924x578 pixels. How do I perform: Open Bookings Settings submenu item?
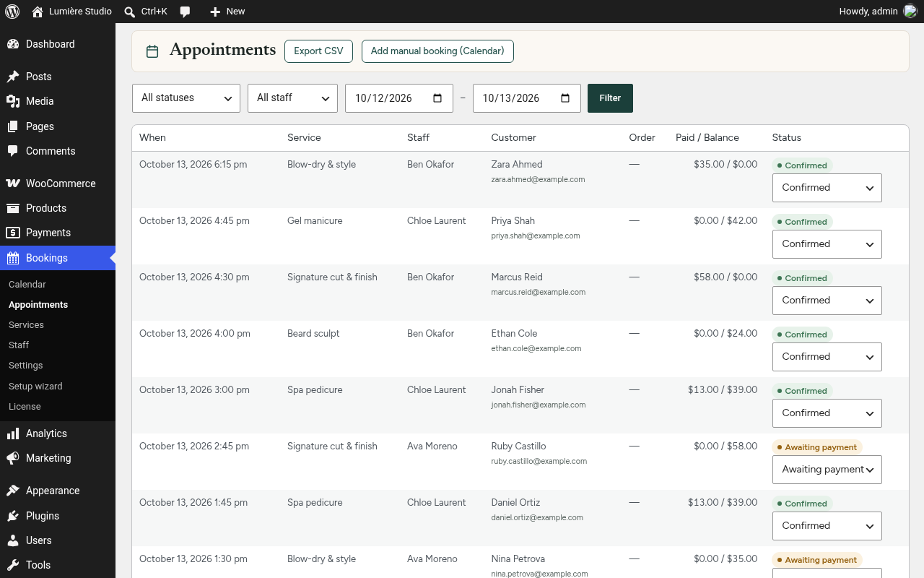click(x=26, y=366)
